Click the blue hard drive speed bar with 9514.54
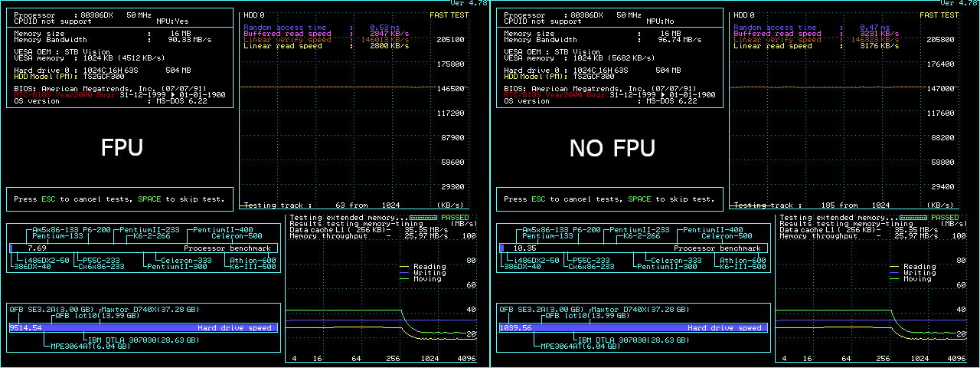This screenshot has width=980, height=368. pos(143,328)
